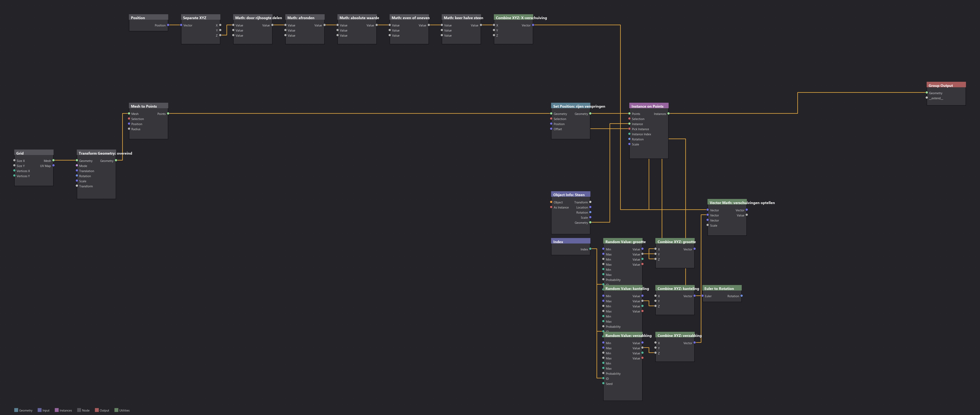Click Position output socket on Position node
Viewport: 980px width, 415px height.
pos(168,25)
